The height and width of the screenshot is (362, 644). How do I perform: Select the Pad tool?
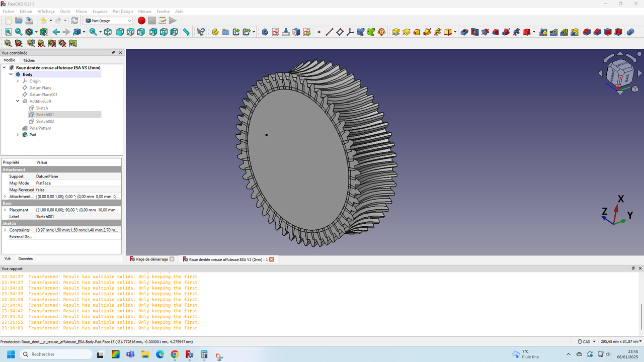pos(396,32)
